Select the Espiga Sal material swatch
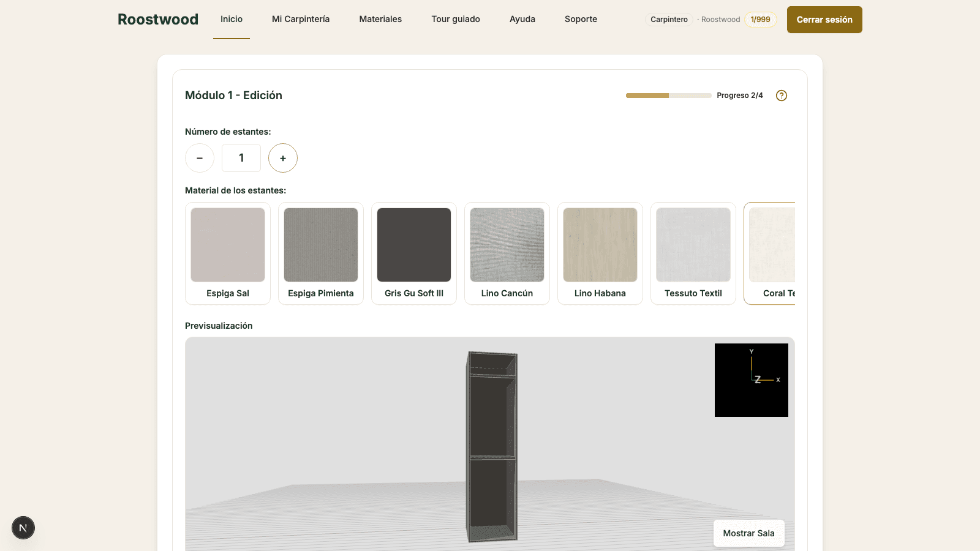Image resolution: width=980 pixels, height=551 pixels. [x=228, y=253]
